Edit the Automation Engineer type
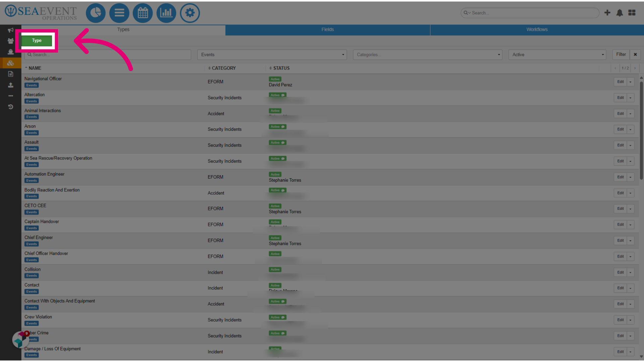644x362 pixels. [621, 177]
